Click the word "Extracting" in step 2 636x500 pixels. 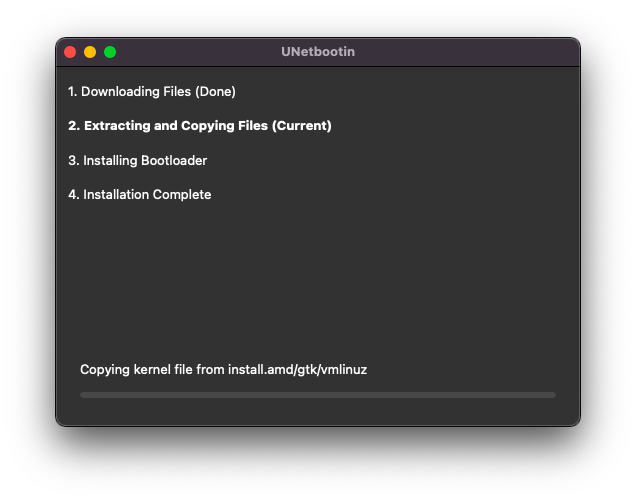(116, 126)
